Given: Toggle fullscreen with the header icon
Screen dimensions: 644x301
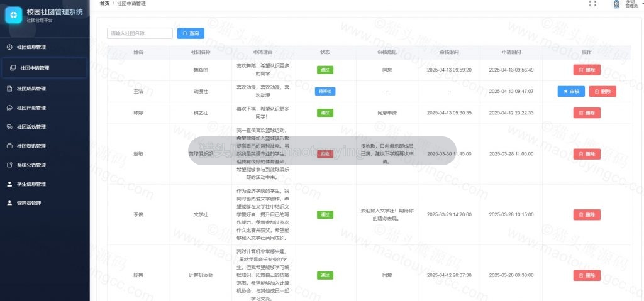Looking at the screenshot, I should click(x=592, y=4).
